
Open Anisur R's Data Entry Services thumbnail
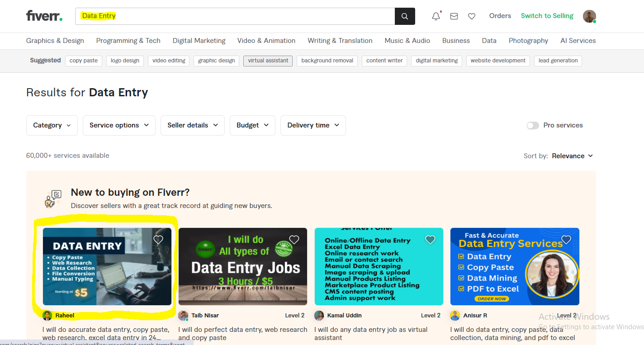point(515,267)
